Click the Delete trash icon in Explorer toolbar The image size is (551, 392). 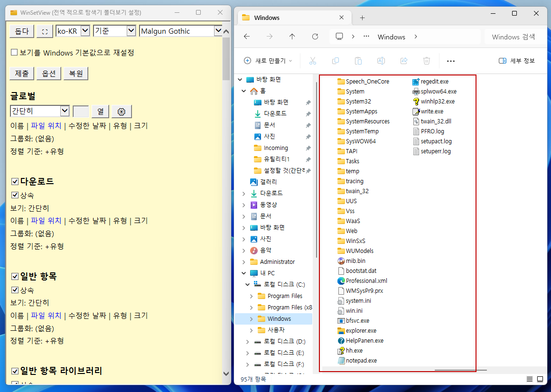[427, 61]
